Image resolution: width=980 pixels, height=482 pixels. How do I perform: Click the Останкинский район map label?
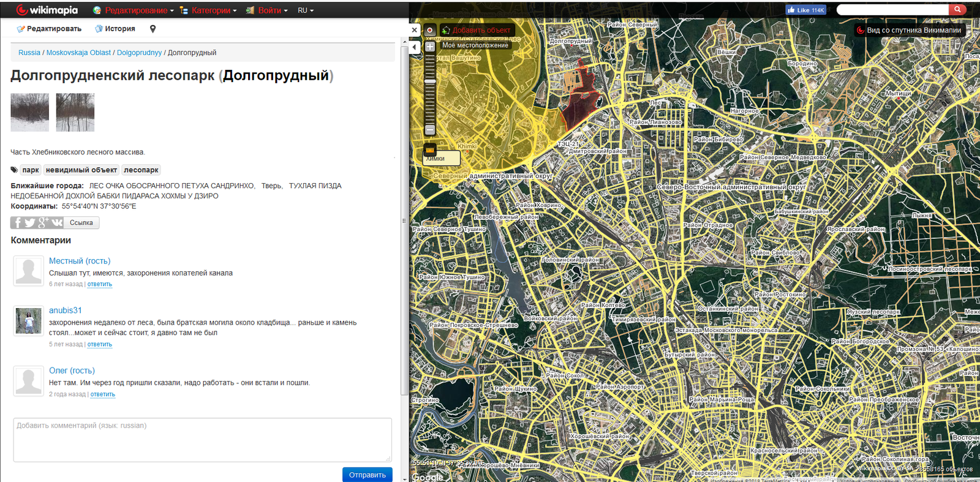coord(728,309)
